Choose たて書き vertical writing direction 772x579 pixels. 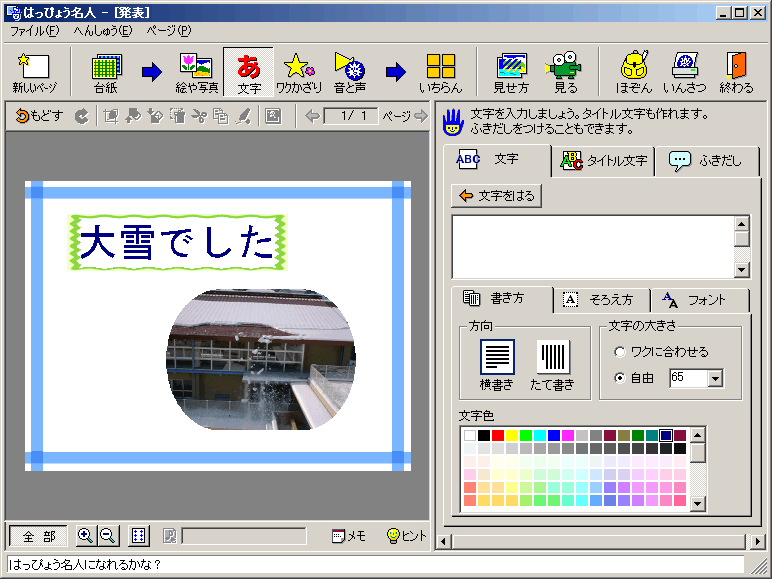tap(553, 364)
